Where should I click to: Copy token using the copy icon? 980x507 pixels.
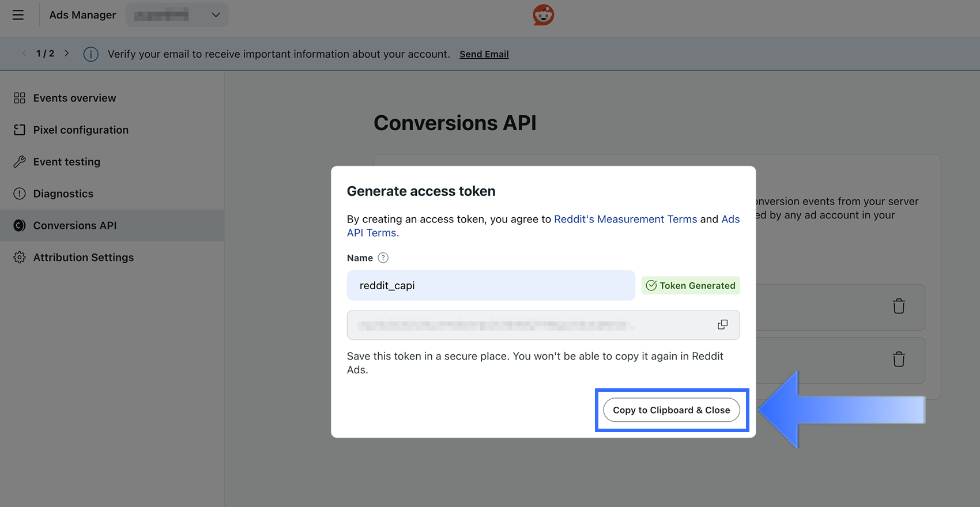(722, 325)
